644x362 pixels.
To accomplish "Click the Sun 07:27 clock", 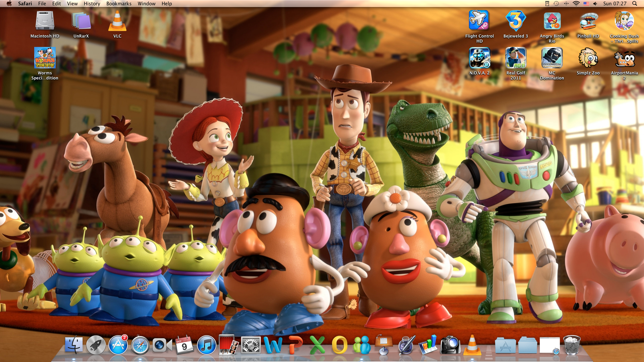I will coord(614,4).
